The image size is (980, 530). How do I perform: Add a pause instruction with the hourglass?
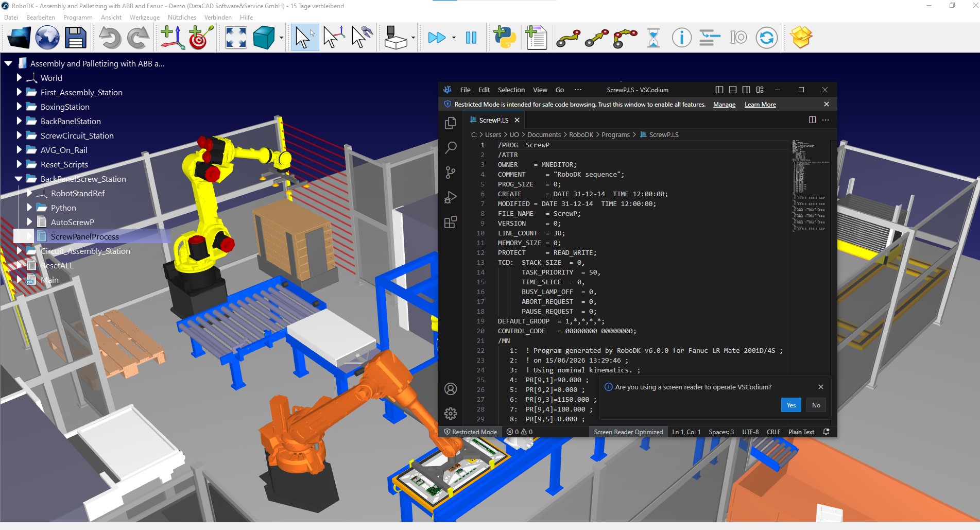point(654,38)
